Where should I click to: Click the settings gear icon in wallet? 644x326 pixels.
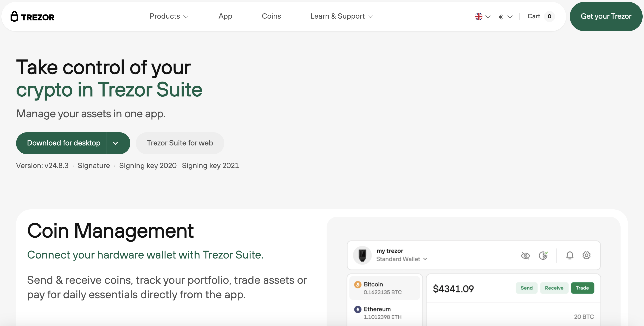(x=586, y=255)
